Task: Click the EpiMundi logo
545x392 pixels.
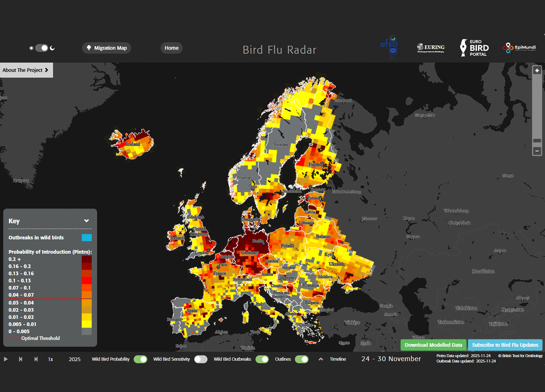Action: [x=519, y=48]
